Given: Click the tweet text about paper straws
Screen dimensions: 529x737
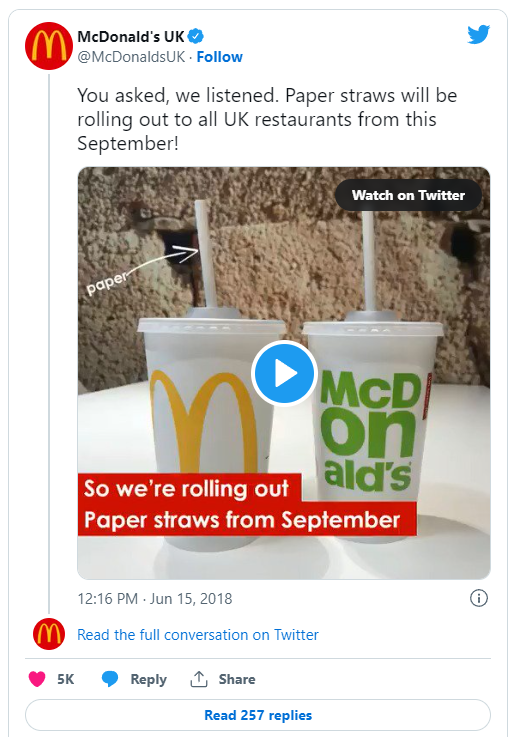Looking at the screenshot, I should pos(267,119).
